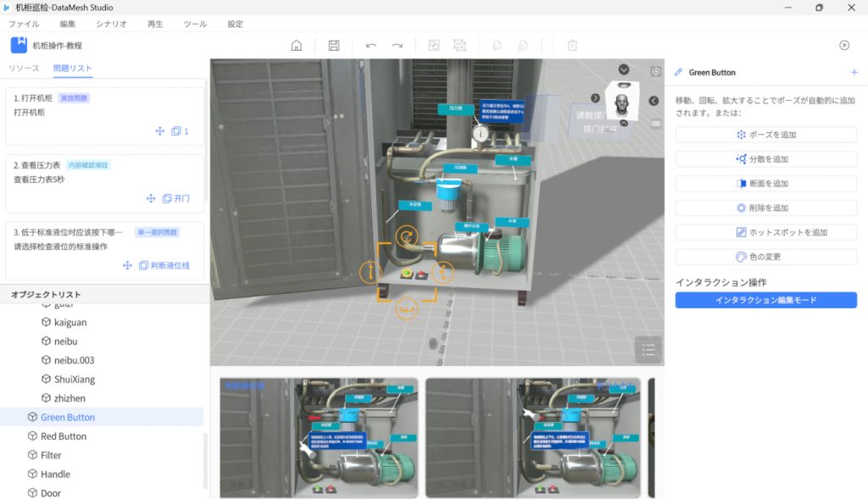Viewport: 868px width, 499px height.
Task: Select the first scene thumbnail below viewport
Action: pos(318,437)
